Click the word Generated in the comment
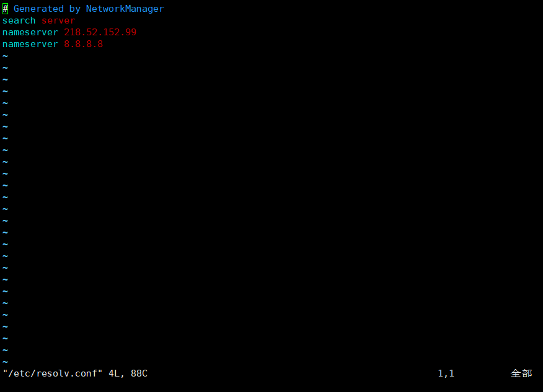Screen dimensions: 543x392 (38, 9)
